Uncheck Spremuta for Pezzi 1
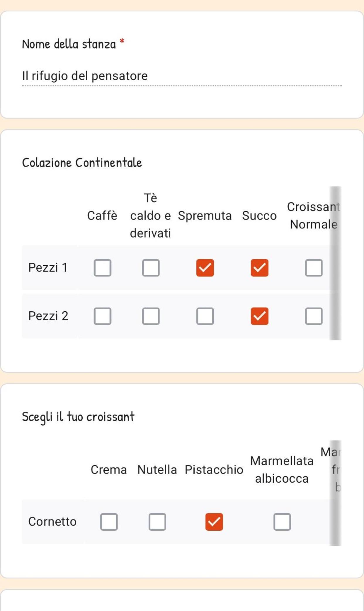 coord(205,268)
